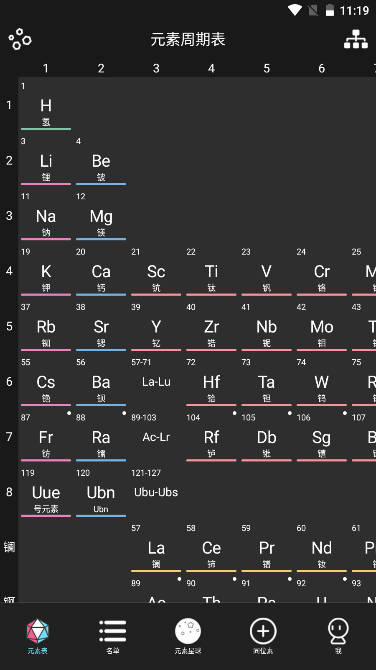
Task: Tap period row header 6
Action: click(9, 382)
